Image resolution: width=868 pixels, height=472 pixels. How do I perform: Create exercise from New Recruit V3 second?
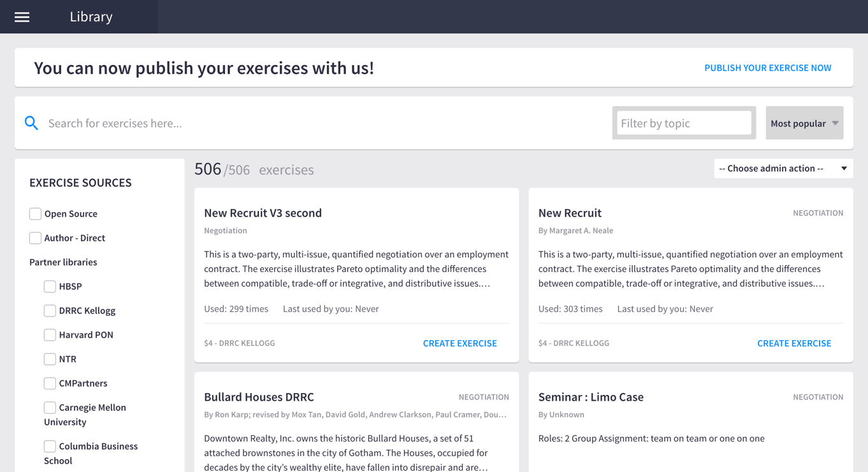(459, 343)
